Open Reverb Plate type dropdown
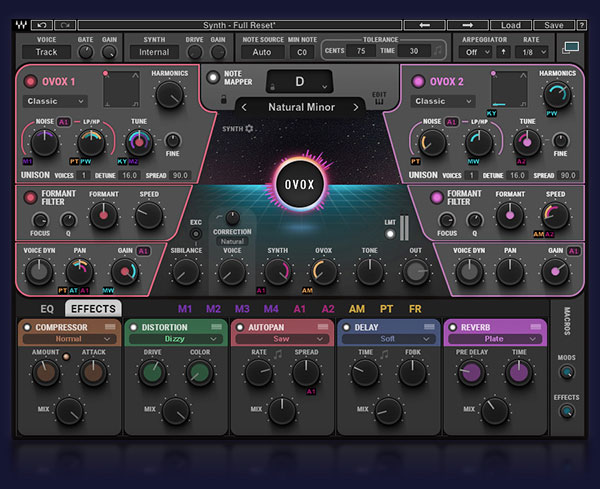The image size is (600, 489). coord(495,339)
